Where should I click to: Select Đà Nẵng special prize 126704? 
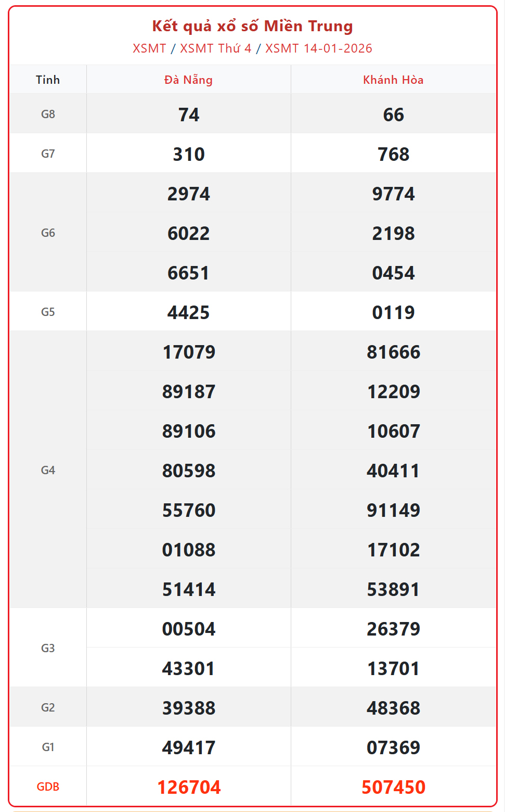tap(189, 787)
